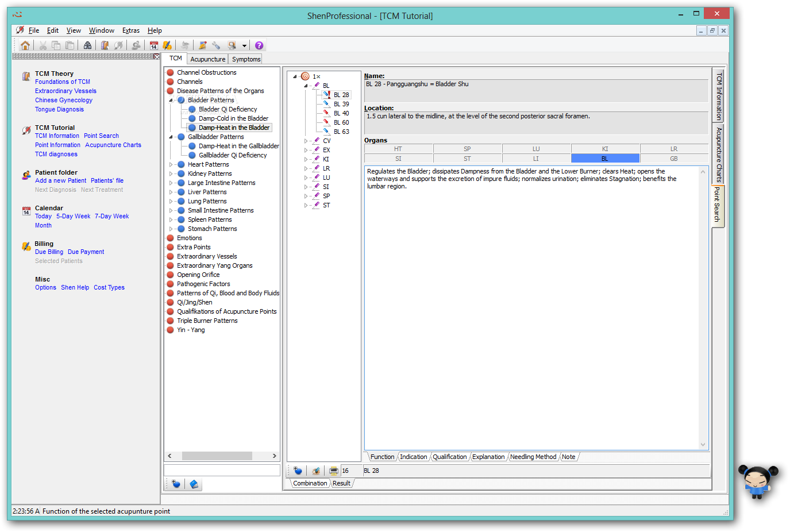Close the left navigation panel with X
The width and height of the screenshot is (790, 532).
tap(157, 56)
